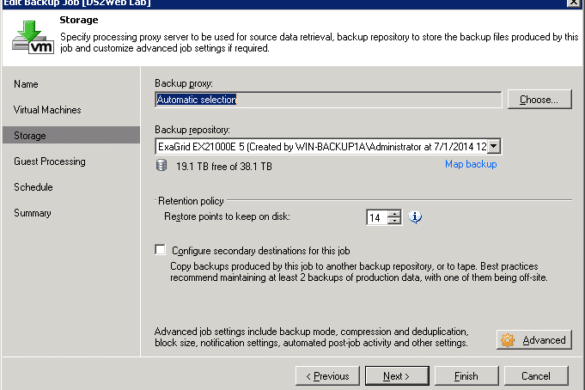Go to the Name wizard step
The height and width of the screenshot is (390, 585).
tap(26, 84)
